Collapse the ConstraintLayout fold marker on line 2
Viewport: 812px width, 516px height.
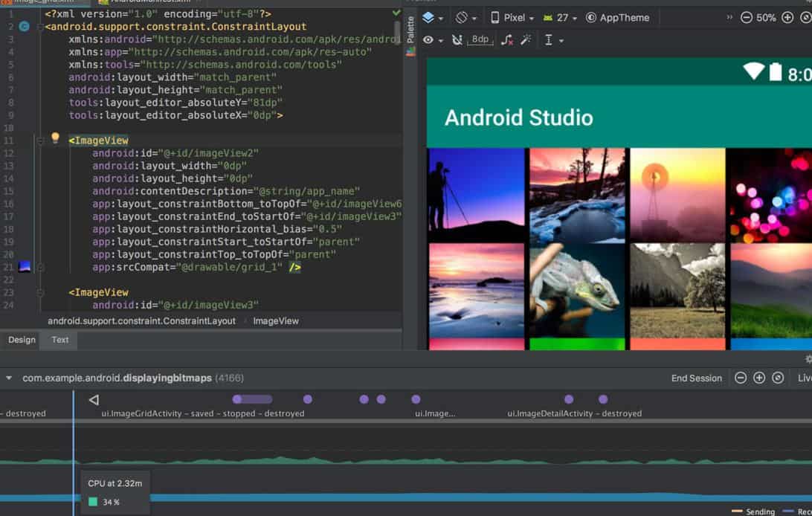(40, 27)
